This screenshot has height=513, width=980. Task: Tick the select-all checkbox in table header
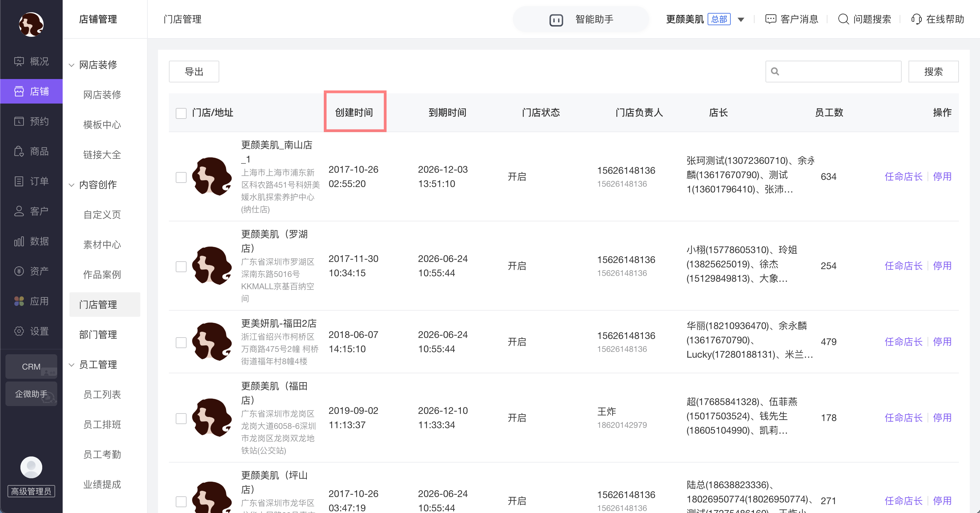(181, 113)
